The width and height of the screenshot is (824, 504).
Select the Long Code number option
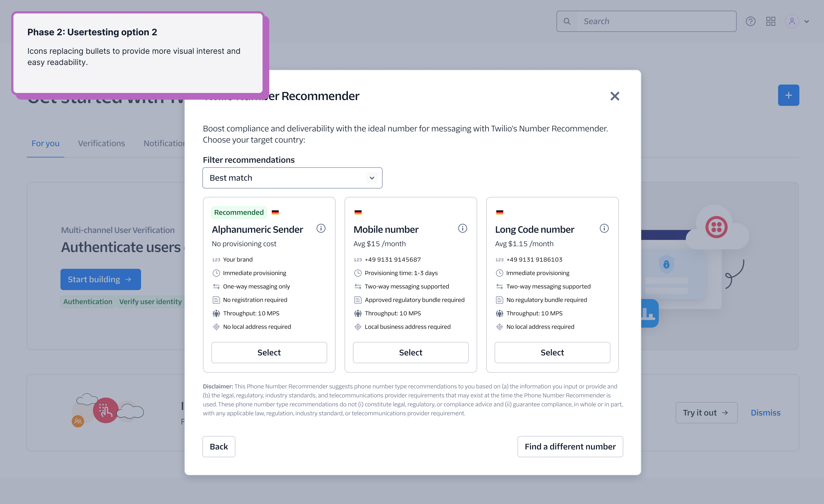point(552,353)
